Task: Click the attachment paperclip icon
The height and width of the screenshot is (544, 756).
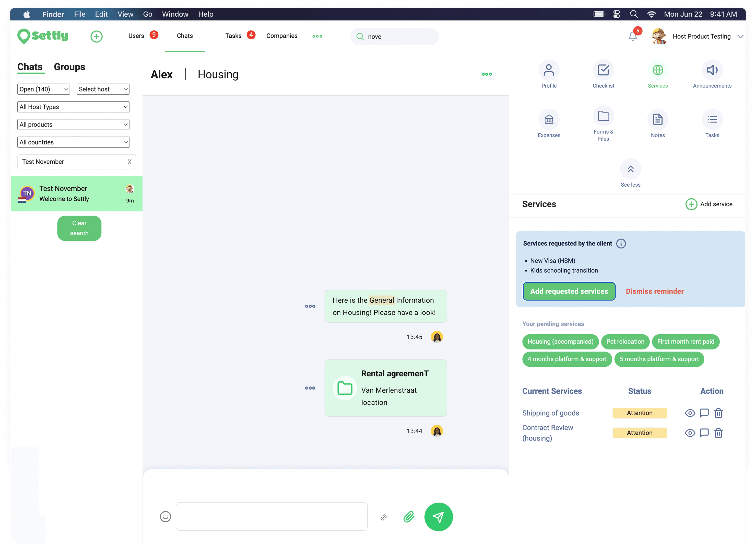Action: click(x=409, y=517)
